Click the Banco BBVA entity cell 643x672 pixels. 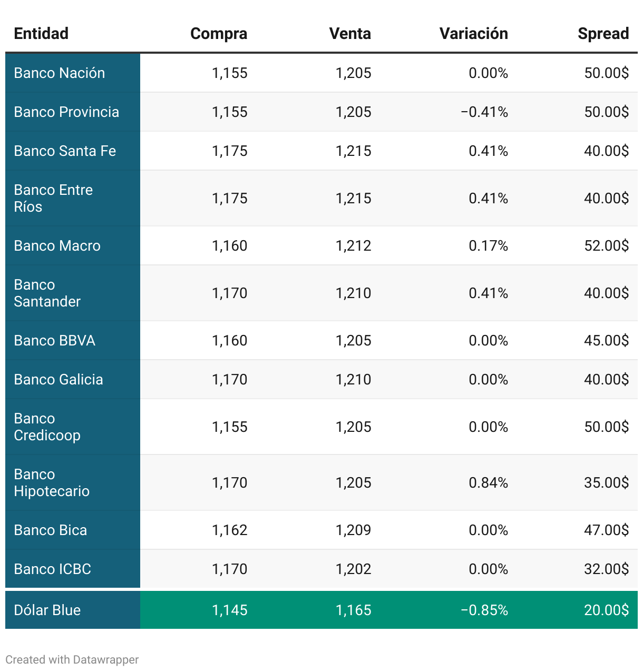point(54,341)
